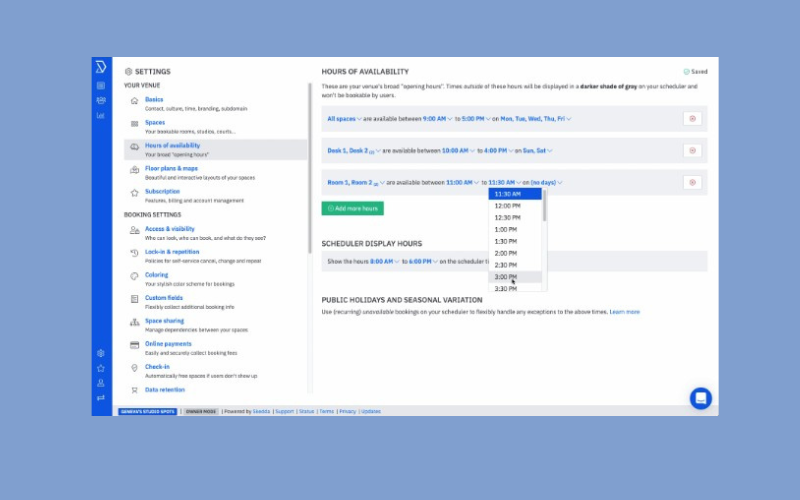800x500 pixels.
Task: Select 2:30 PM in the time list
Action: (515, 265)
